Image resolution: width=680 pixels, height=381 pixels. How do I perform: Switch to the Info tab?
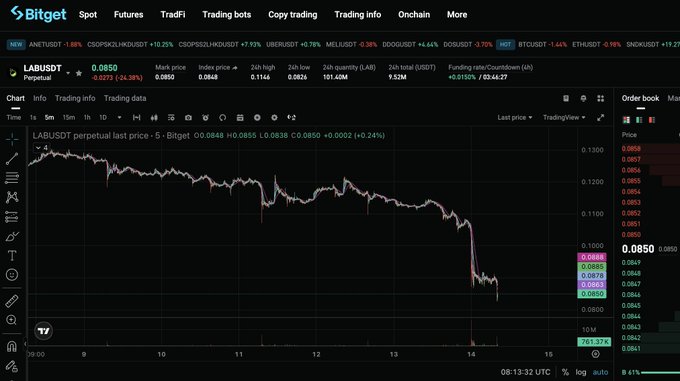[x=39, y=98]
